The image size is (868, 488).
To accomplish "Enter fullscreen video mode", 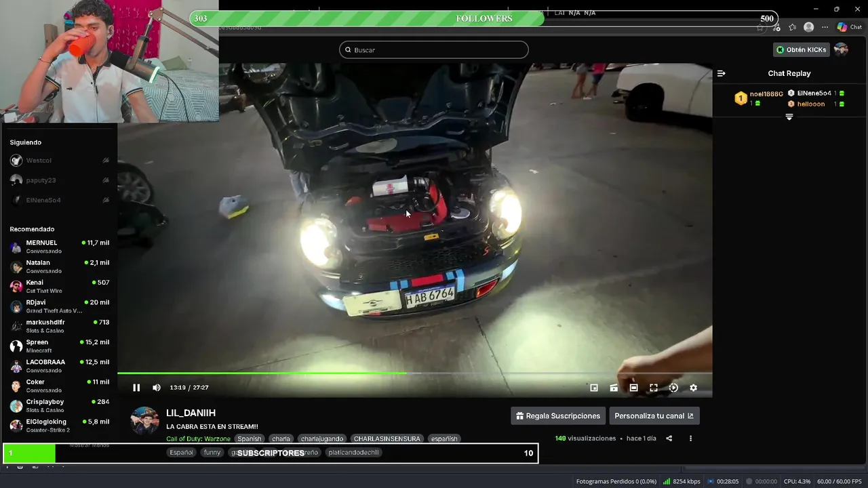I will (x=654, y=388).
